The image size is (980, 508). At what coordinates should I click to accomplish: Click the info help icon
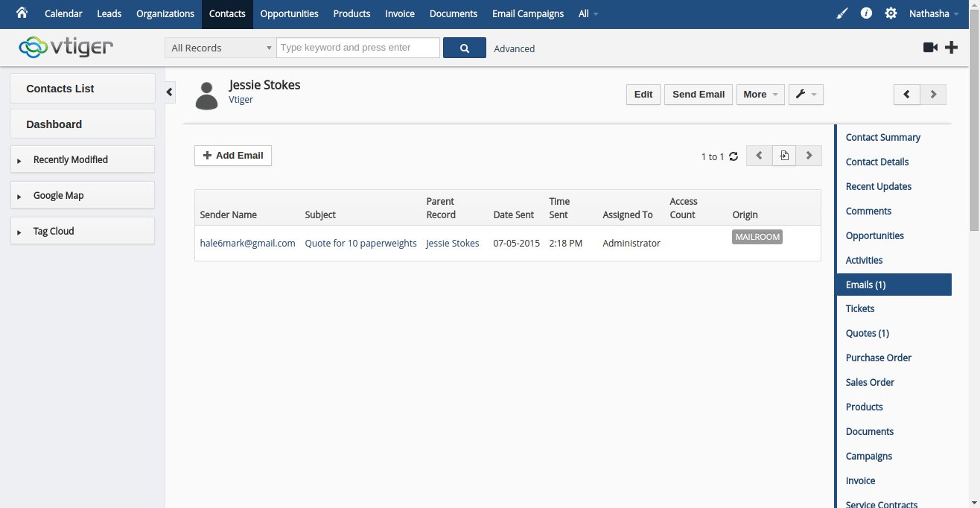866,13
